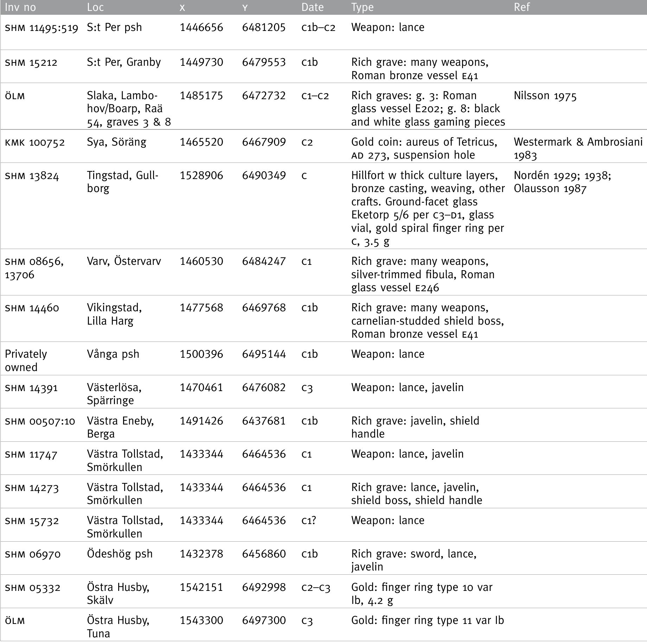The height and width of the screenshot is (644, 647).
Task: Click the X coordinate 1528906
Action: click(201, 176)
